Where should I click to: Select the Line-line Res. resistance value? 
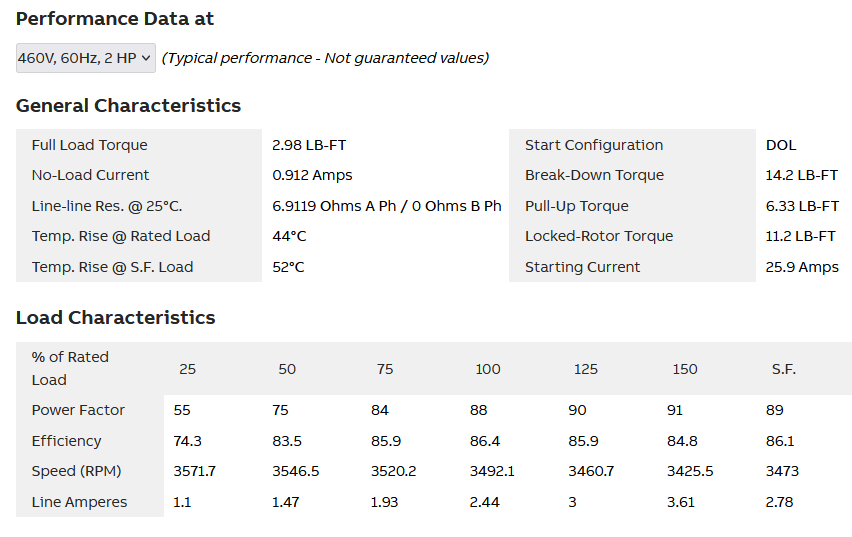[x=386, y=206]
